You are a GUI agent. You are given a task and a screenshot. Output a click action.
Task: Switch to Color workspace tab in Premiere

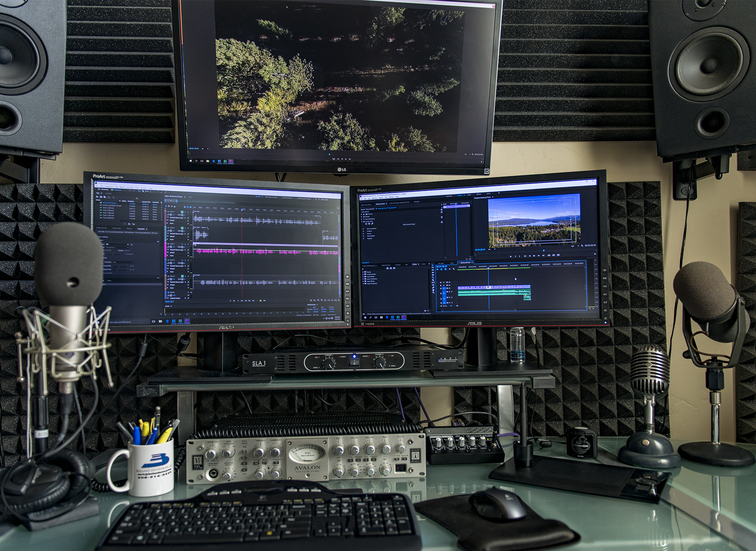coord(469,195)
